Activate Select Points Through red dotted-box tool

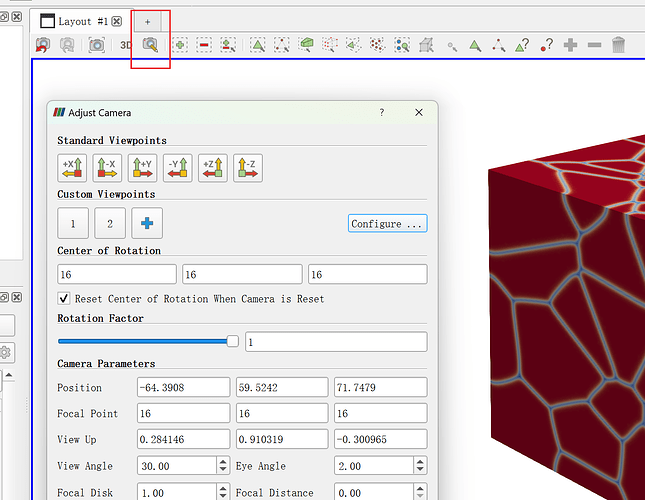(x=329, y=45)
